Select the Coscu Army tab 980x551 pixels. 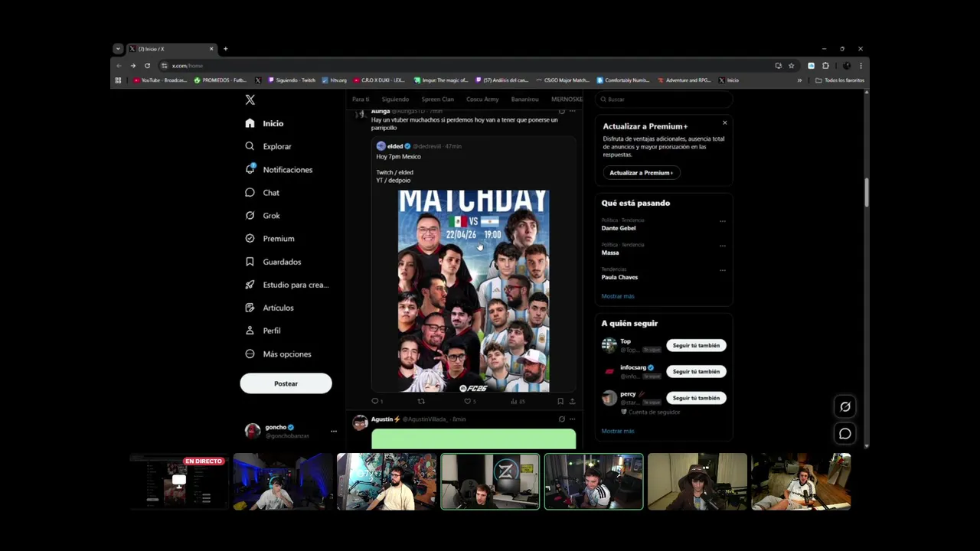(x=482, y=99)
